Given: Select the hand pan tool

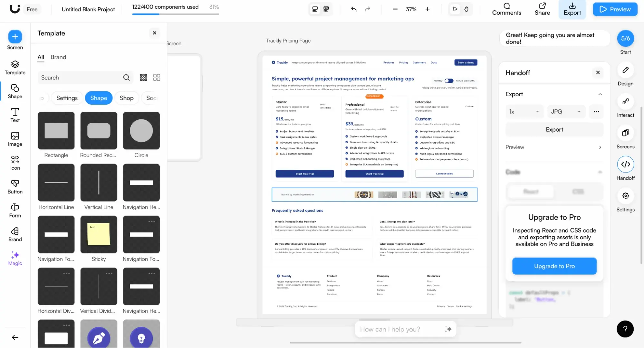Looking at the screenshot, I should 466,9.
